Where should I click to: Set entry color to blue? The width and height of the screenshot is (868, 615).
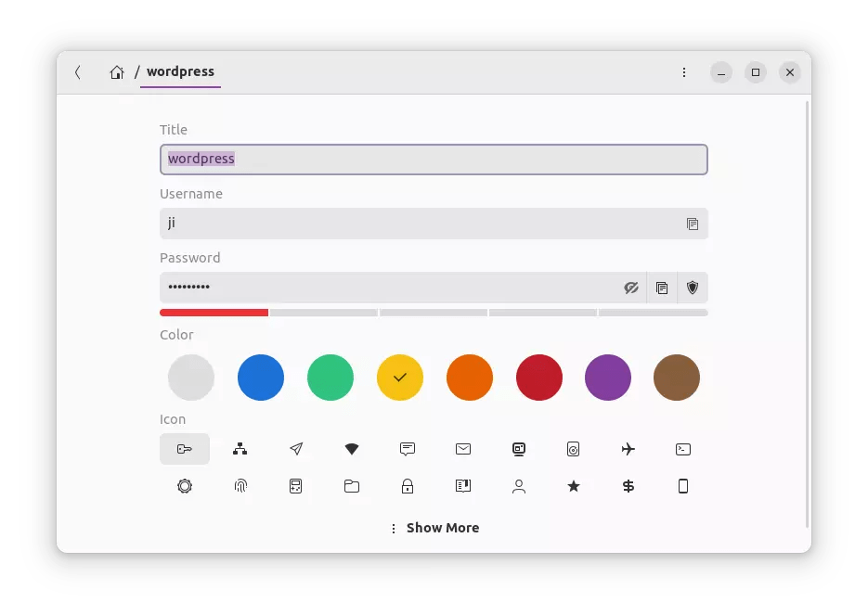(261, 378)
